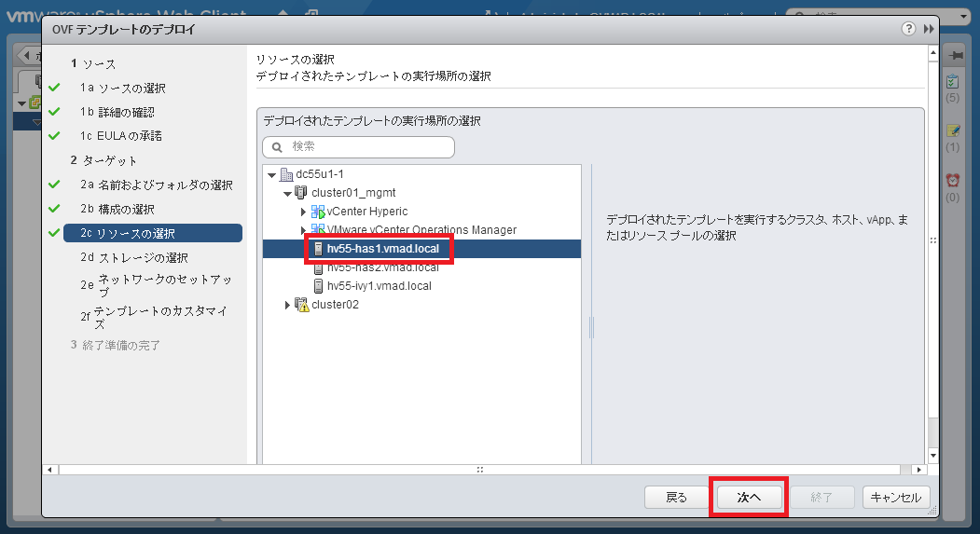Click the hv55-ivy1 host icon

[318, 286]
